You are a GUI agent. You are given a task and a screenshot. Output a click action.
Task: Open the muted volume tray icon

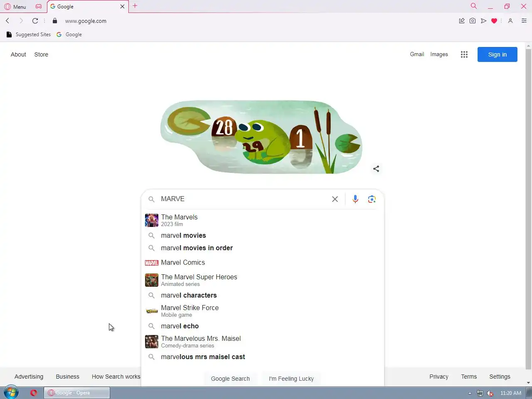490,393
